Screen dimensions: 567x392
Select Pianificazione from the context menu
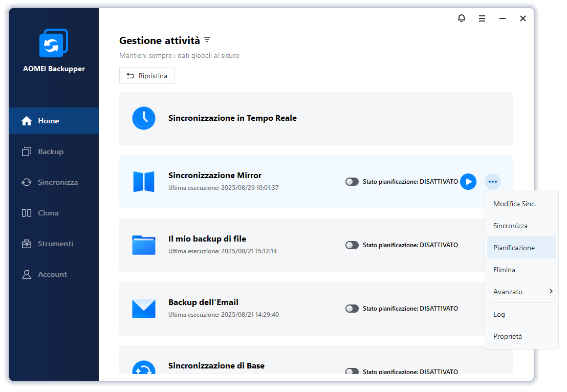(514, 248)
